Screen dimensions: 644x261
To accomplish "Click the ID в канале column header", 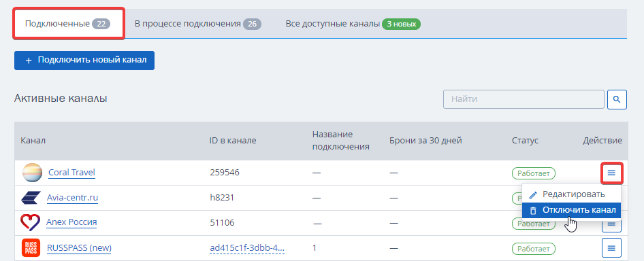I will [x=233, y=141].
